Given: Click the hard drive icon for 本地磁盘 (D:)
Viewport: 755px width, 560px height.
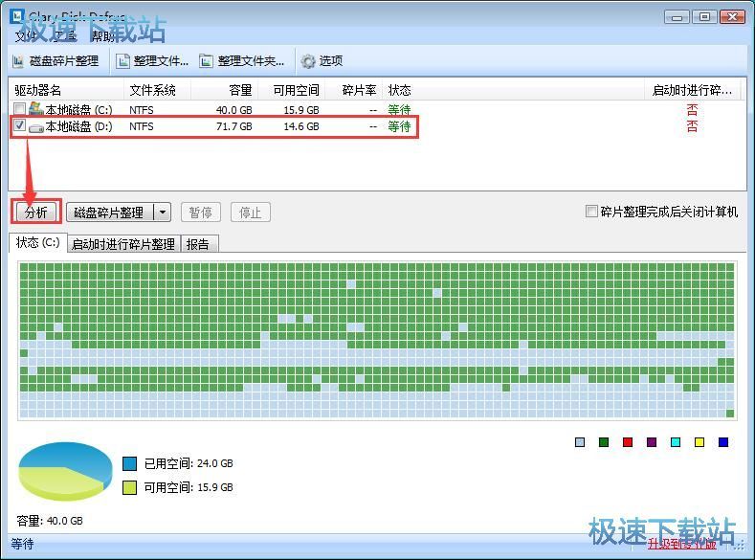Looking at the screenshot, I should click(x=36, y=127).
